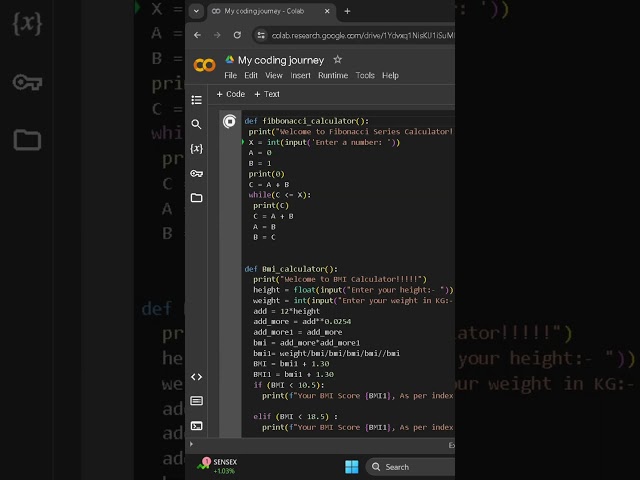The width and height of the screenshot is (640, 480).
Task: Open a new browser tab
Action: pyautogui.click(x=347, y=11)
